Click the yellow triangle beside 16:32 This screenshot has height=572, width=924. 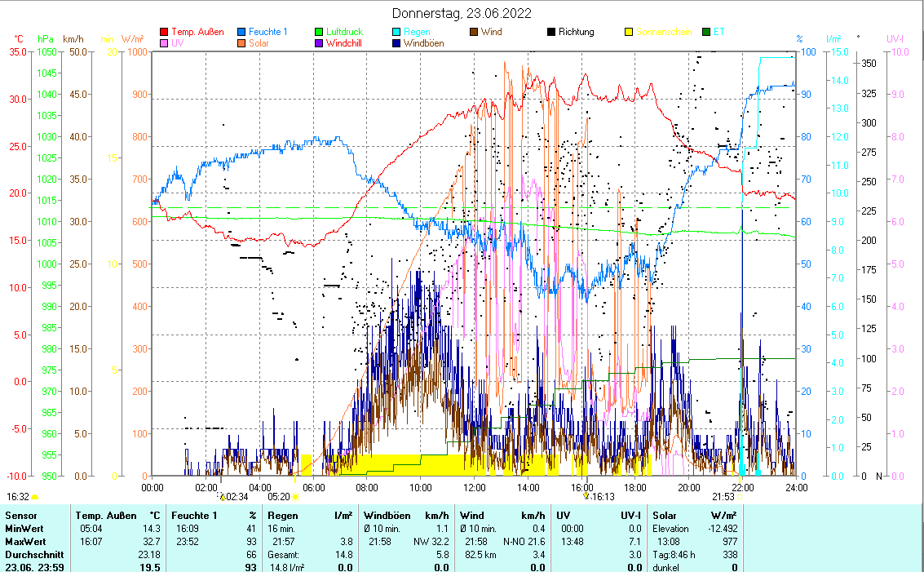35,496
